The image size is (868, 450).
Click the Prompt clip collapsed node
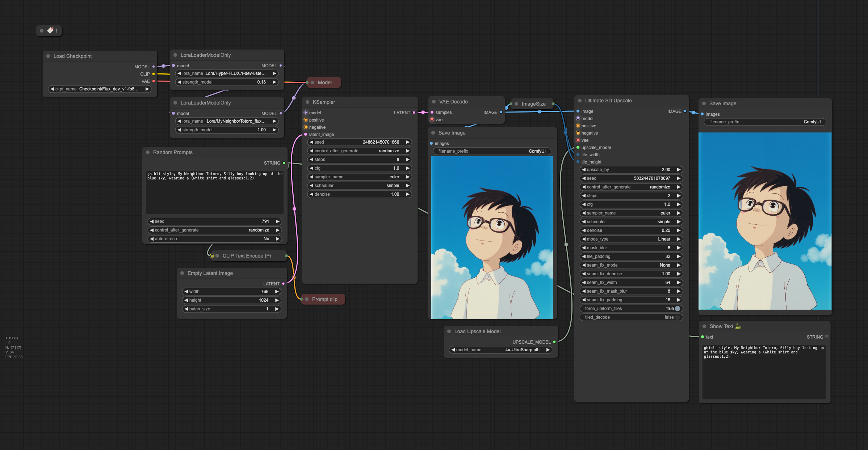324,299
